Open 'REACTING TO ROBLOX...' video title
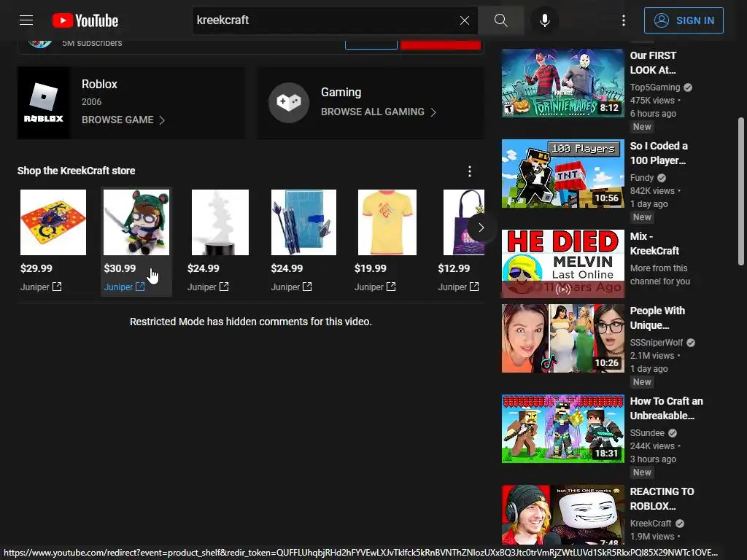 662,499
